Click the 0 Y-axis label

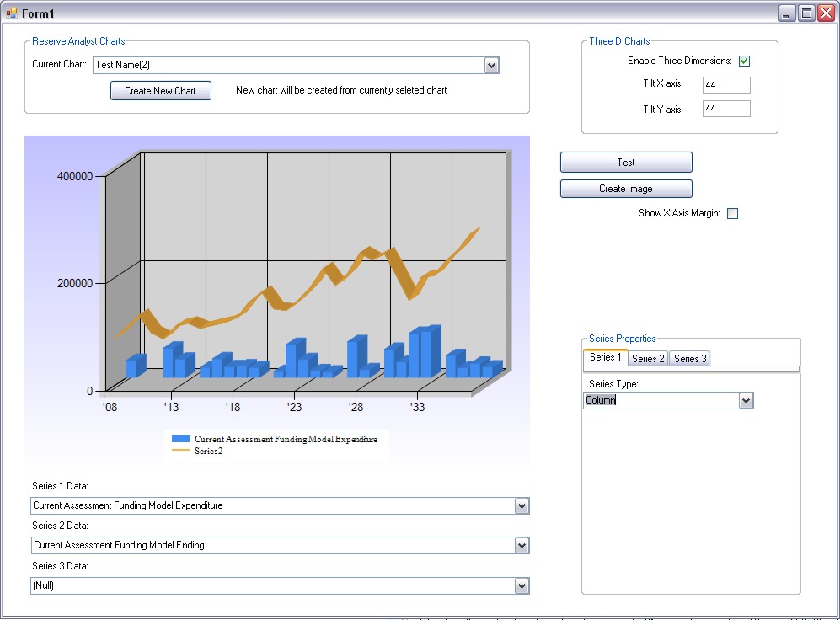click(x=89, y=392)
